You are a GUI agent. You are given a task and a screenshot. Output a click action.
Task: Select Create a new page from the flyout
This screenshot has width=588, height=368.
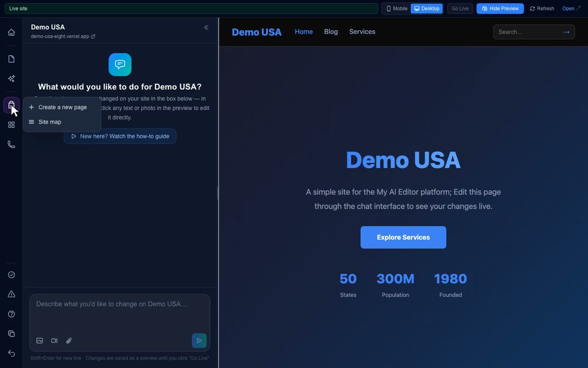point(62,107)
